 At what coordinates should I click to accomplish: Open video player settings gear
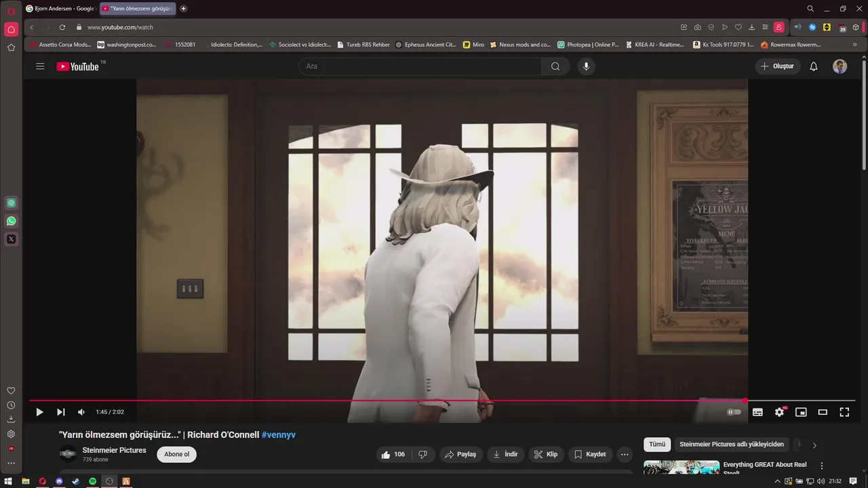tap(779, 411)
